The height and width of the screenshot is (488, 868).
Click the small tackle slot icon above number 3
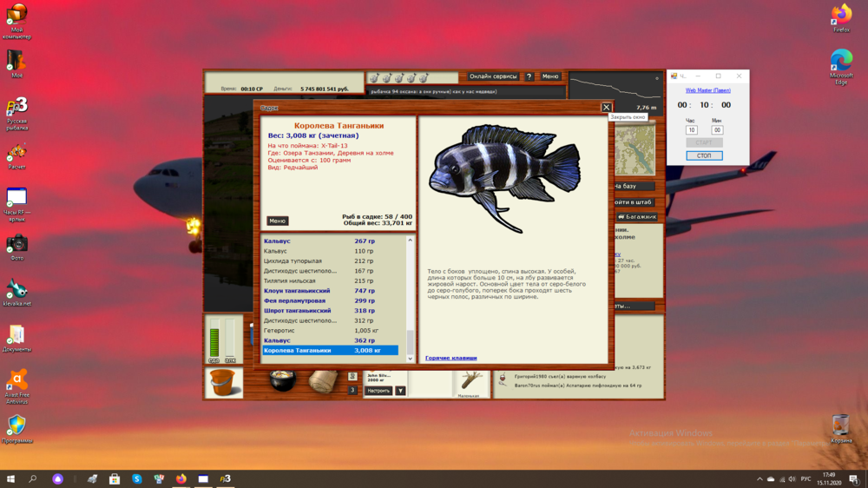coord(352,376)
